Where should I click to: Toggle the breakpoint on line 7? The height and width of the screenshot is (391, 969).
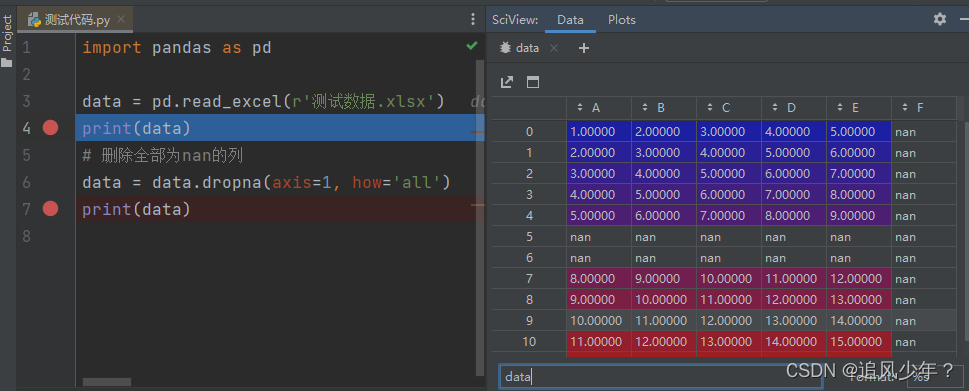(50, 209)
